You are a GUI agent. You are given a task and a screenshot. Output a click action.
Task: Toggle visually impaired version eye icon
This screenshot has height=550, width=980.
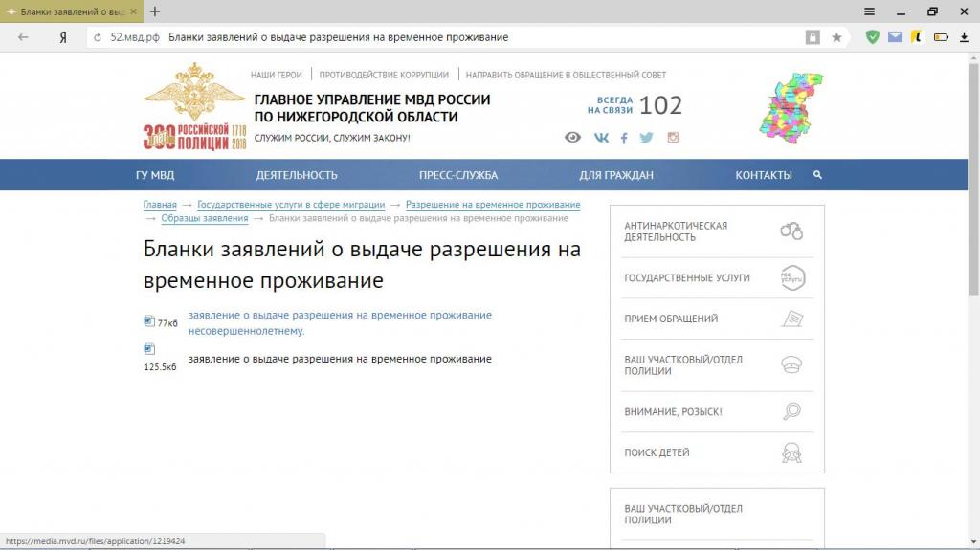[x=572, y=138]
